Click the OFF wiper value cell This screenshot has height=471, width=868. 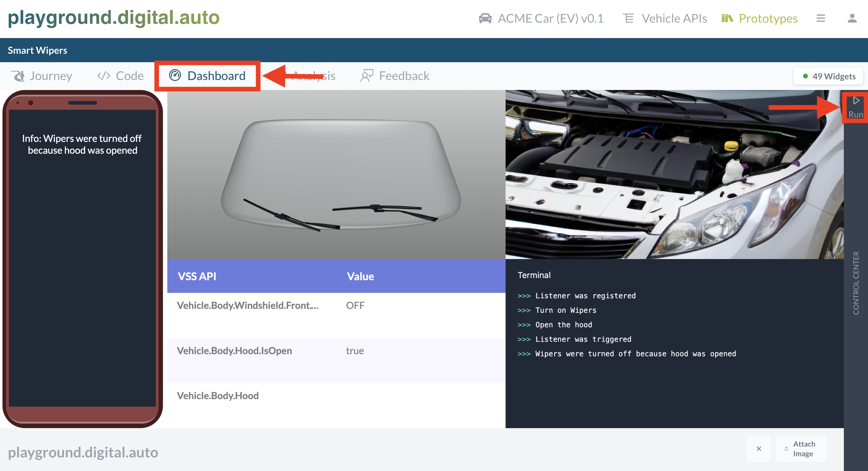pos(355,305)
